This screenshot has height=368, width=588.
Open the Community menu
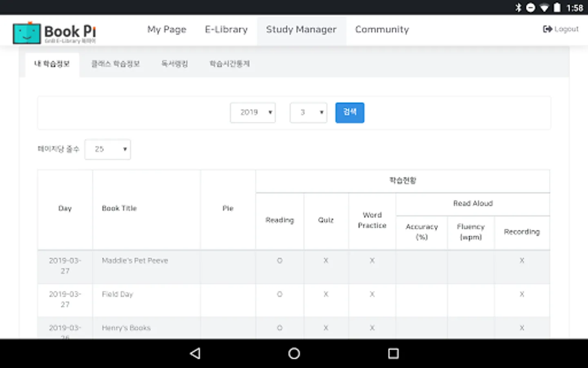382,29
